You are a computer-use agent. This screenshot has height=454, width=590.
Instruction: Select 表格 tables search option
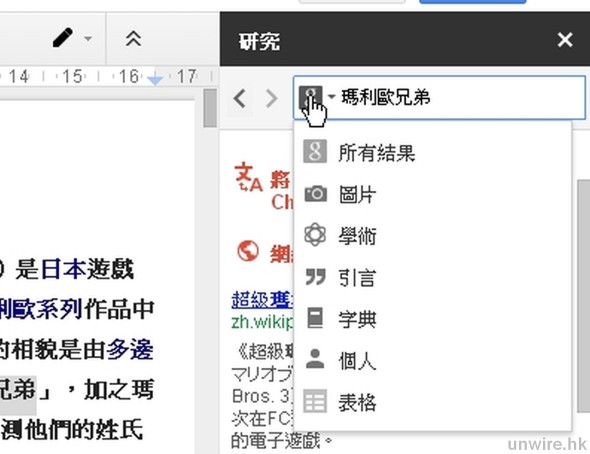[433, 402]
